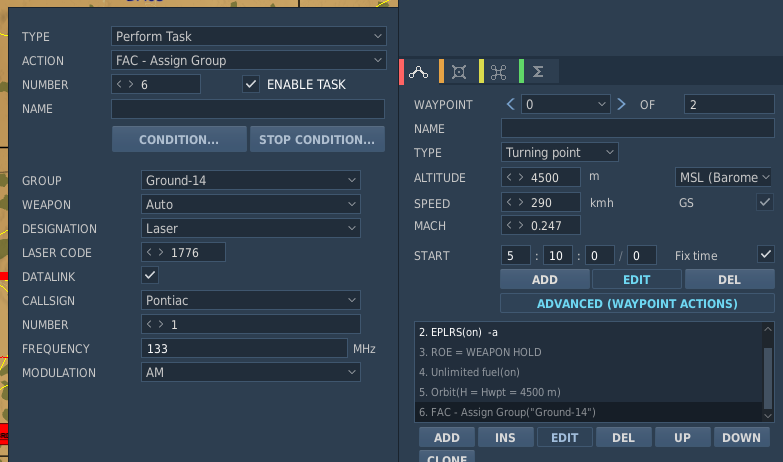Open ADVANCED (WAYPOINT ACTIONS) button
The height and width of the screenshot is (462, 783).
tap(637, 303)
